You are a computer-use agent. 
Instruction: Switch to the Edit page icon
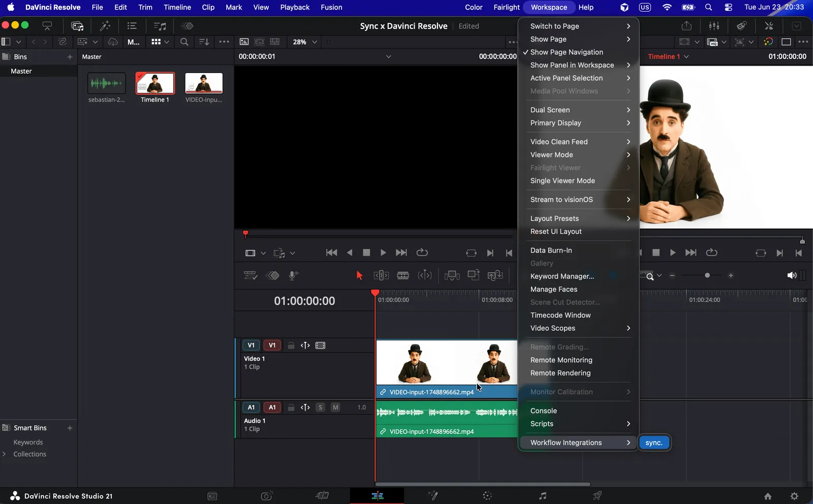tap(378, 496)
